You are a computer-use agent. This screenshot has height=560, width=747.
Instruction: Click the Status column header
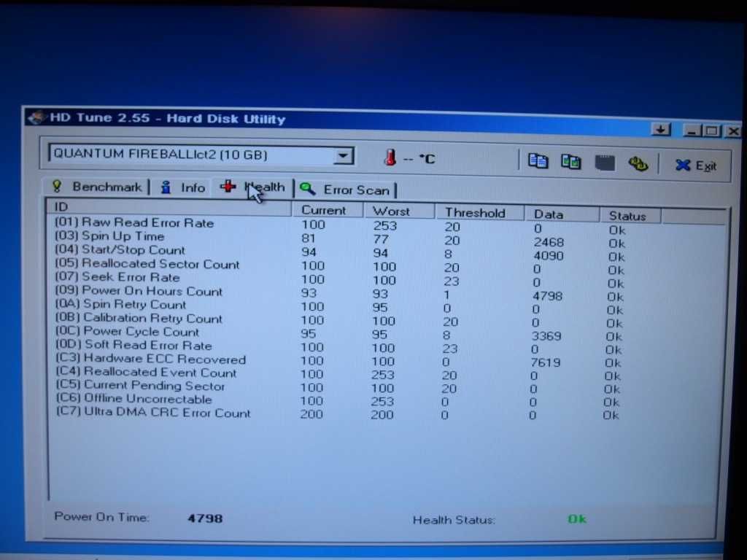point(630,216)
